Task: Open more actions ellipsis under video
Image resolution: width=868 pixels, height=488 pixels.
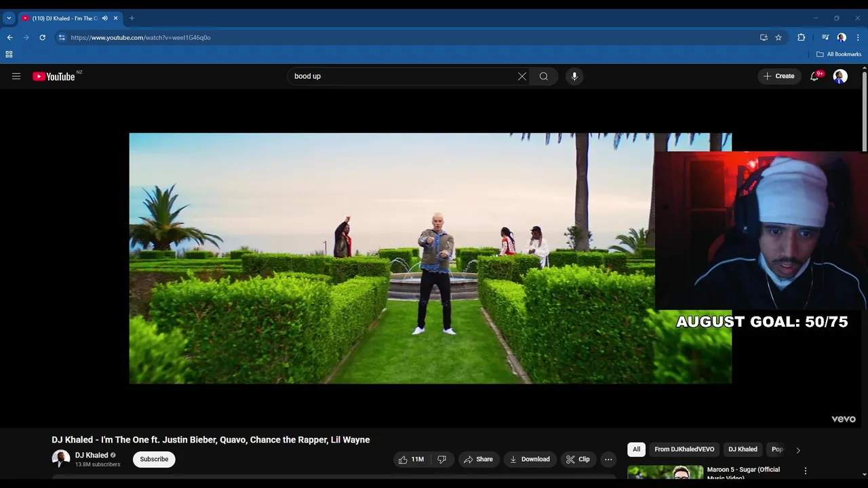Action: (x=608, y=459)
